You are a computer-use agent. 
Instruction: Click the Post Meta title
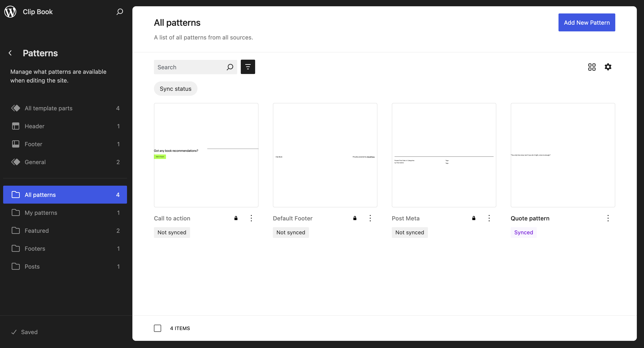pos(405,218)
